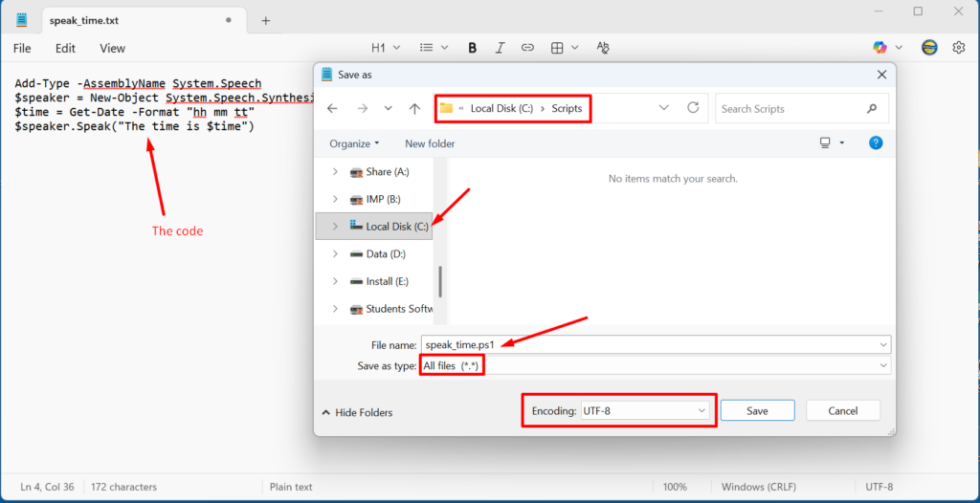Viewport: 980px width, 503px height.
Task: Toggle bold formatting in Notepad toolbar
Action: pos(473,48)
